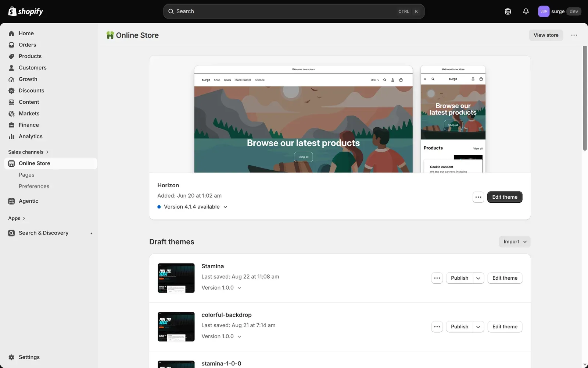
Task: Open the Home sidebar item
Action: point(51,33)
